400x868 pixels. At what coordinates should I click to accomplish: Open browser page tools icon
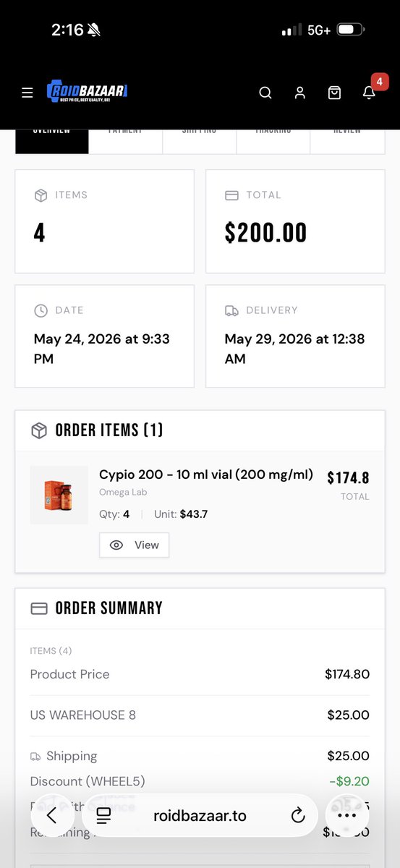click(x=103, y=816)
